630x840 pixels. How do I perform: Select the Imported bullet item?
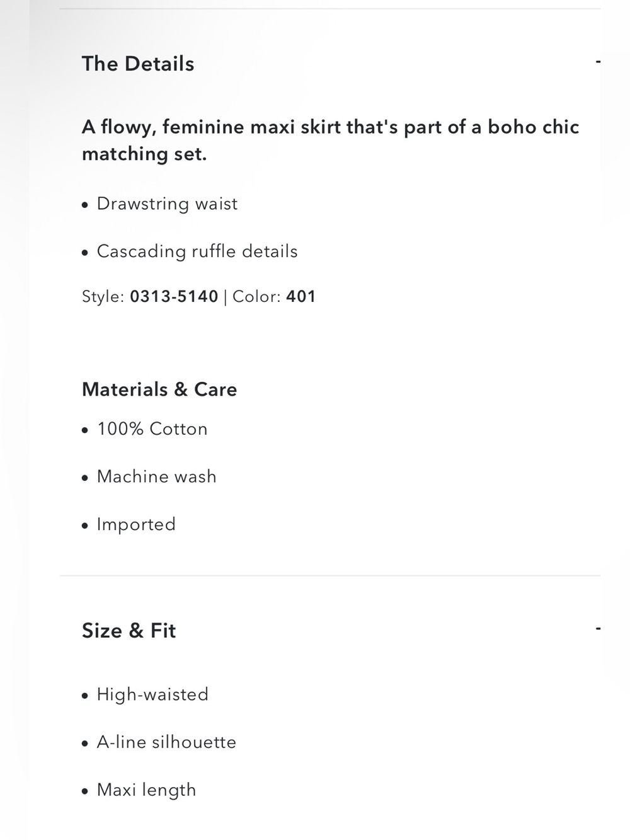[136, 524]
